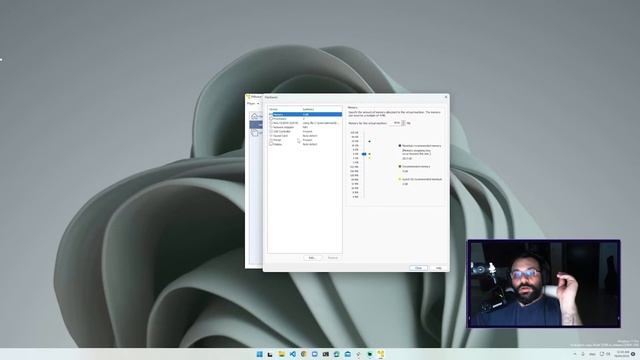Viewport: 640px width, 360px height.
Task: Select the Sound Card device row
Action: pyautogui.click(x=305, y=136)
